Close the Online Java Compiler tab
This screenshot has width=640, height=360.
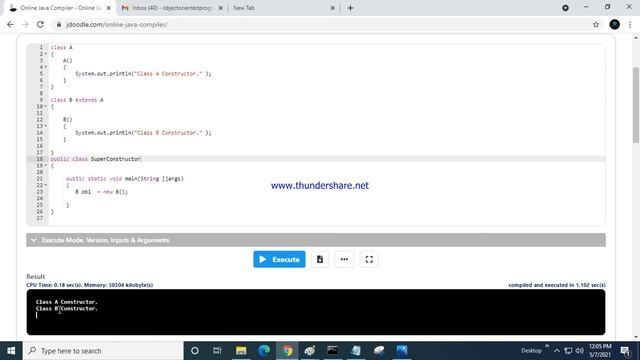[x=109, y=8]
